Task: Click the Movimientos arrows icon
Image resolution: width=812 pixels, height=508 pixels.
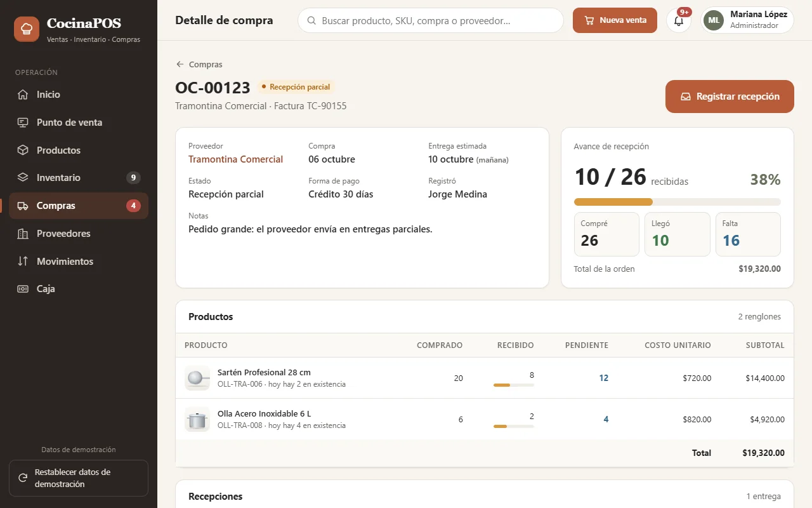Action: pos(23,262)
